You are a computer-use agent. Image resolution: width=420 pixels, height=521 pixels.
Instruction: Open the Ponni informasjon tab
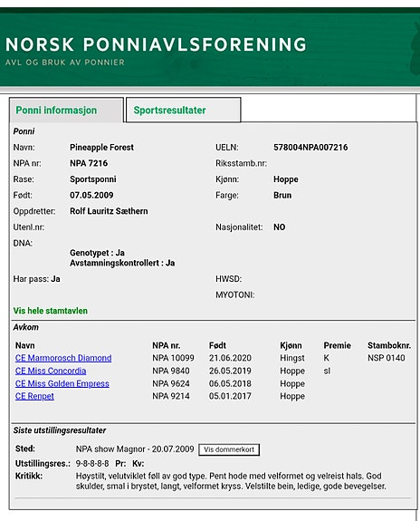click(x=66, y=110)
